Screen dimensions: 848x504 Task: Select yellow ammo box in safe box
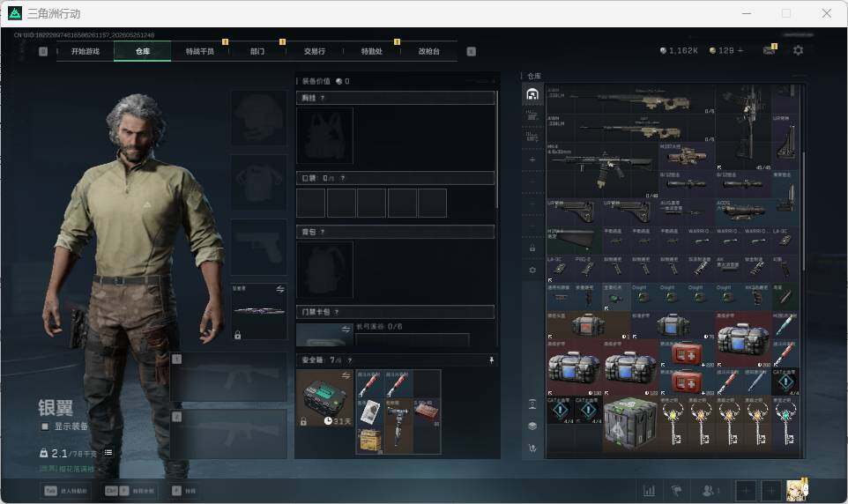point(370,440)
